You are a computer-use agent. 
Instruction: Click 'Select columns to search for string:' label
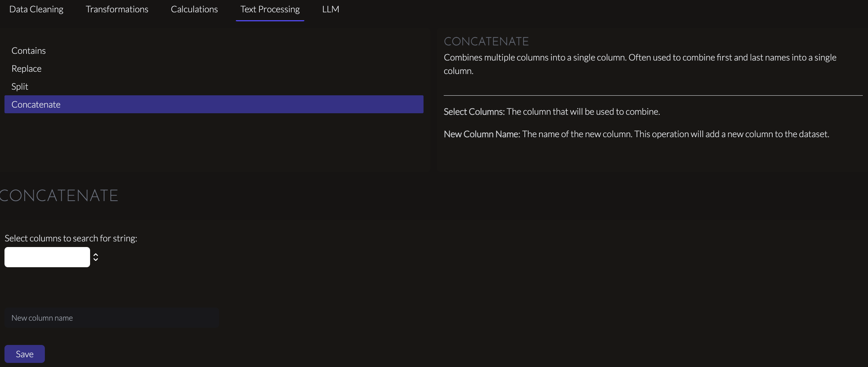coord(71,238)
